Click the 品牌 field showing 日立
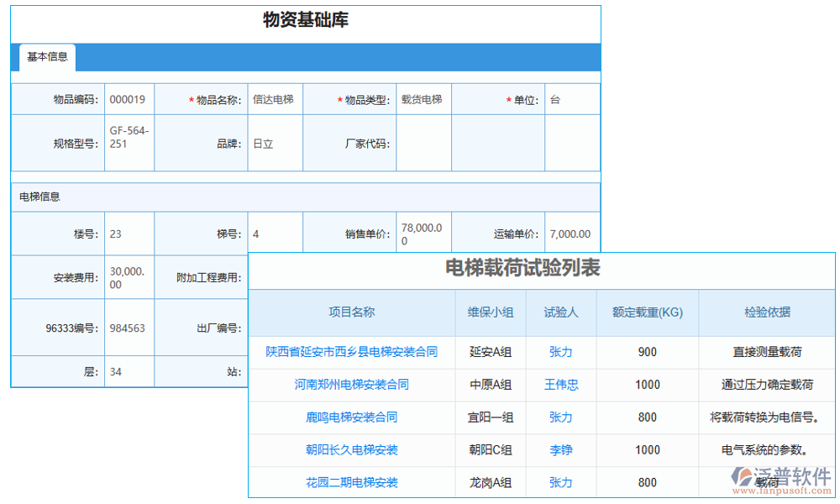This screenshot has height=504, width=840. click(x=274, y=144)
